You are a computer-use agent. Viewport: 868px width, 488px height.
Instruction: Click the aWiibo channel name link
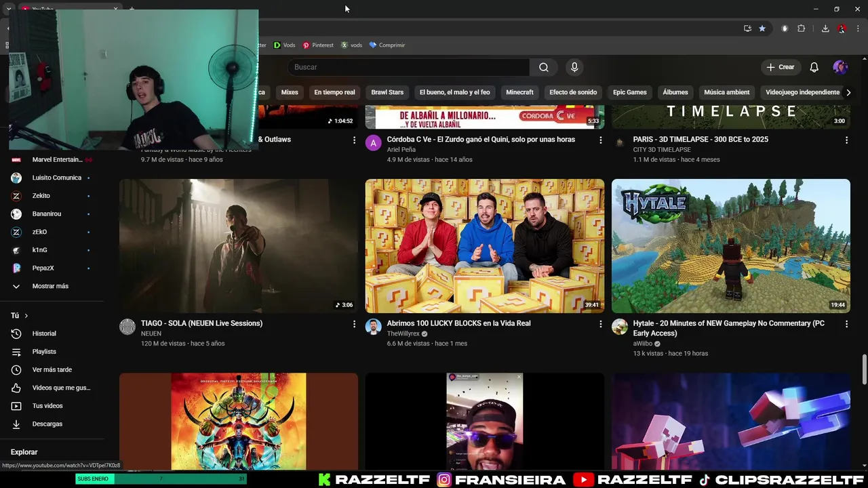tap(642, 344)
